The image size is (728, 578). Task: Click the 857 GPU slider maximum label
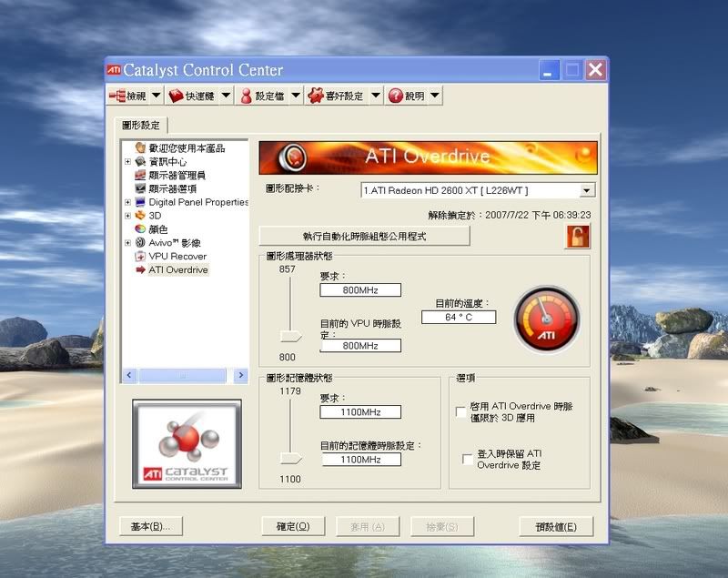(x=287, y=269)
